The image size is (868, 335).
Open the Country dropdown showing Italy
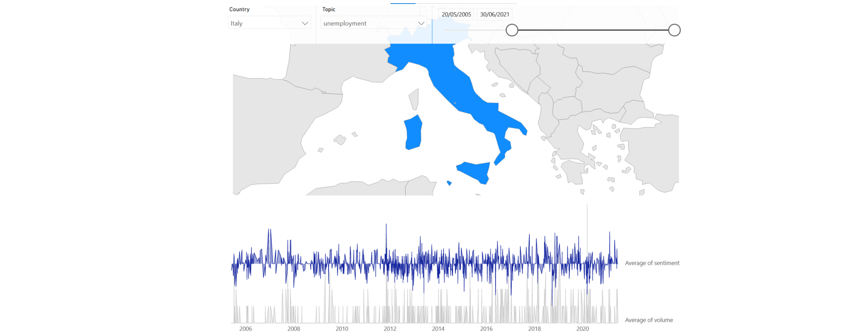tap(269, 23)
